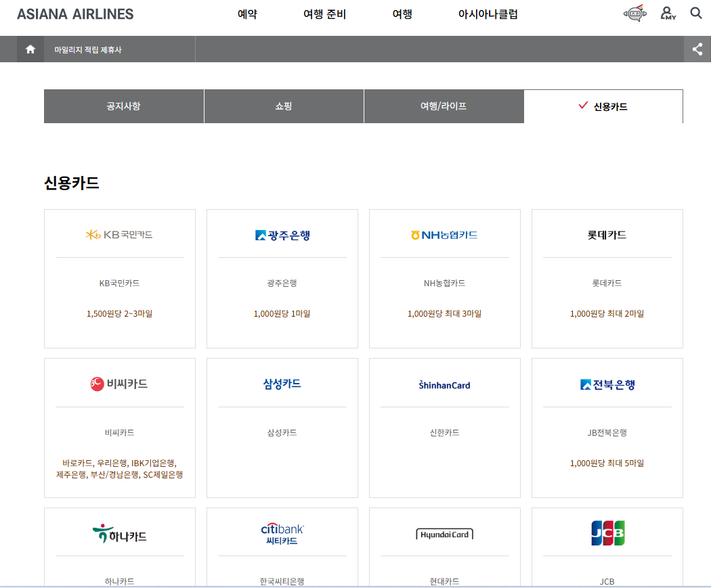
Task: Click the 현대카드 name text
Action: tap(444, 581)
